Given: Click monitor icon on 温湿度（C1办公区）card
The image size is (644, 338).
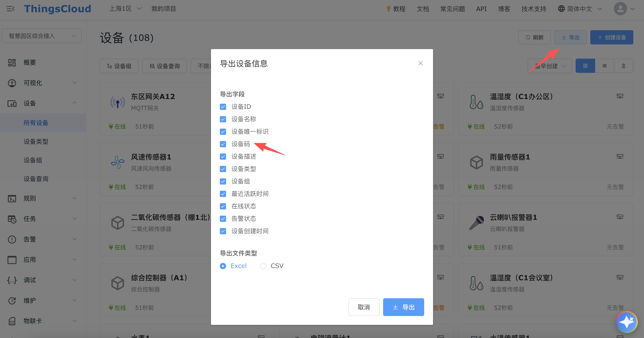Looking at the screenshot, I should [620, 96].
